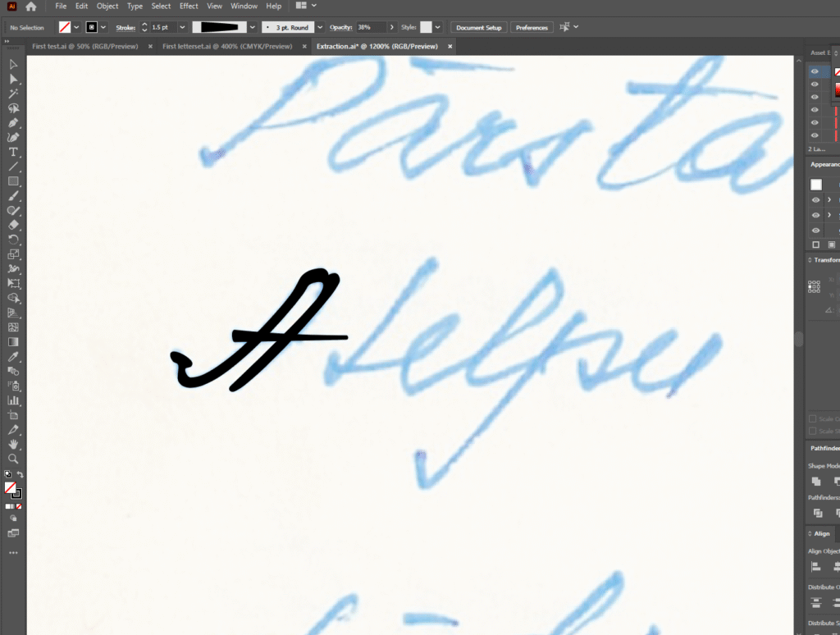Select the Paintbrush tool

[x=13, y=195]
